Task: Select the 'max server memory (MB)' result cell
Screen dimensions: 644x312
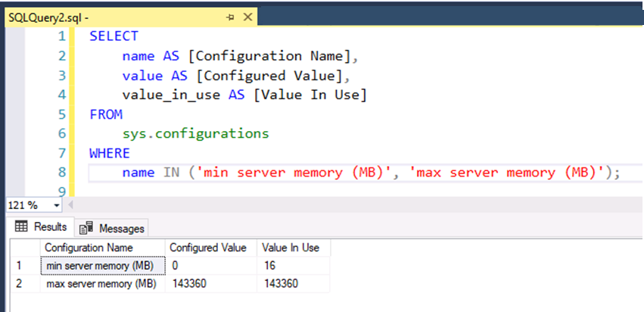Action: [x=103, y=284]
